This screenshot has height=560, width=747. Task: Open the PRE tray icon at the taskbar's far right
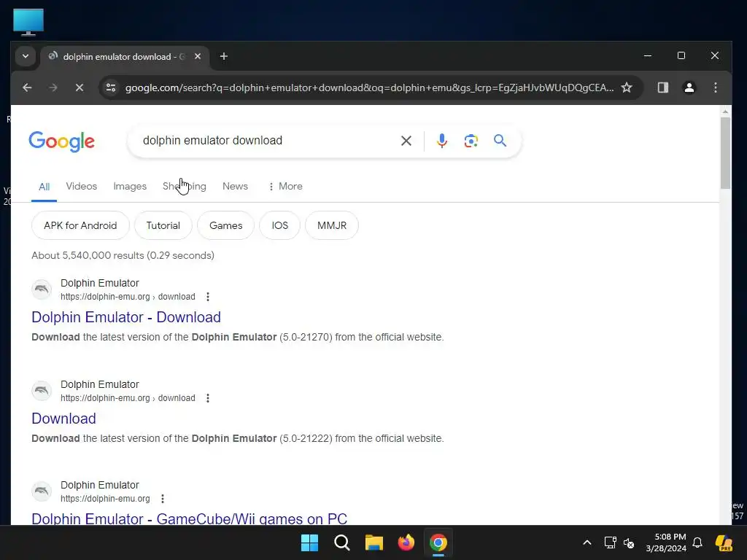tap(724, 542)
